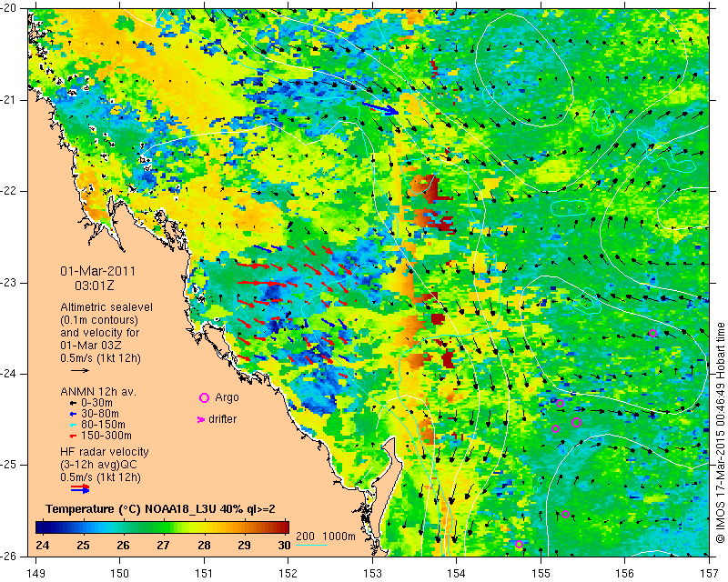The height and width of the screenshot is (582, 728).
Task: Click the '30-80m' depth label
Action: [x=100, y=414]
